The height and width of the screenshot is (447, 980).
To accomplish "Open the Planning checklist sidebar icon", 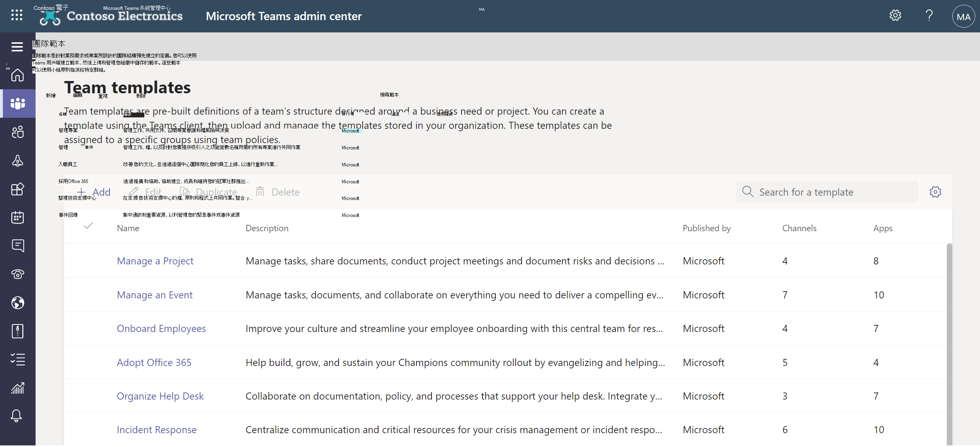I will 18,360.
